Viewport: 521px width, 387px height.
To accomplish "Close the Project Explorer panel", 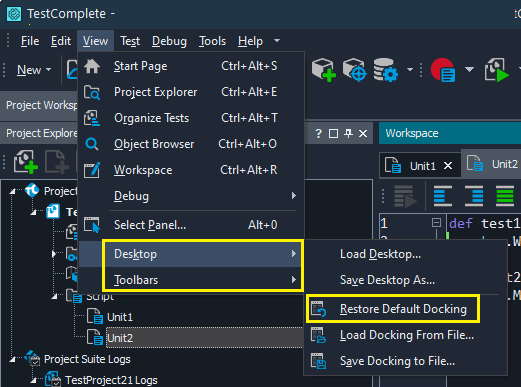I will point(363,134).
